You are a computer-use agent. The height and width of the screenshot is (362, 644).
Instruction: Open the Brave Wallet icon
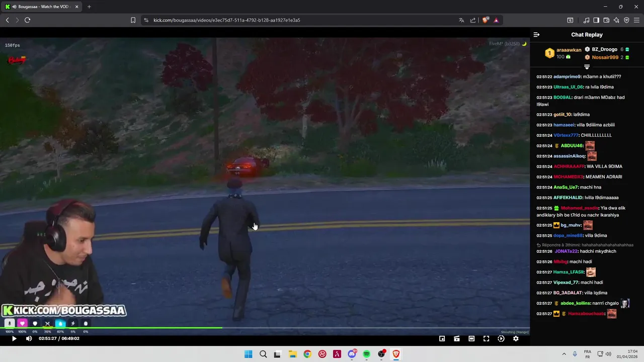point(606,20)
